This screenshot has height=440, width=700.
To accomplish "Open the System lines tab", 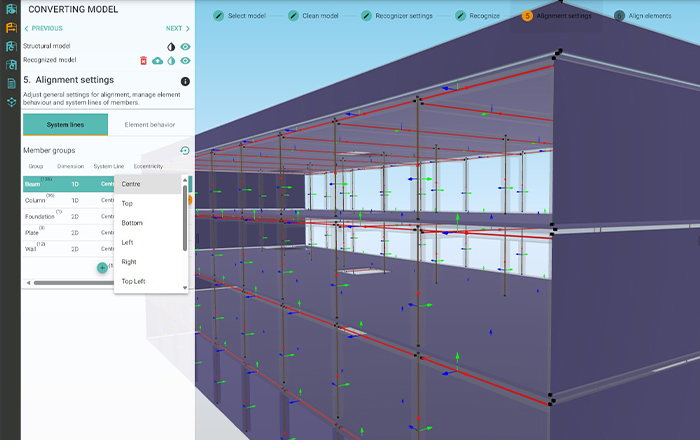I will click(65, 125).
